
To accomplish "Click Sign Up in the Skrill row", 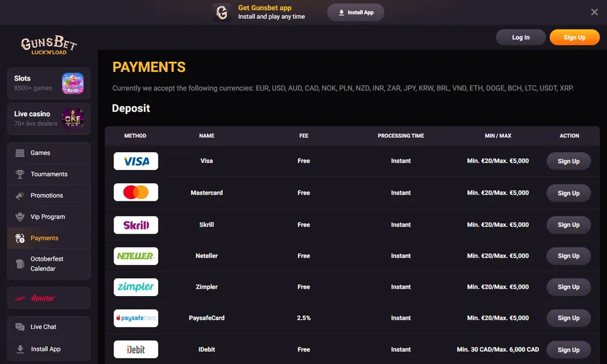I will pyautogui.click(x=568, y=224).
